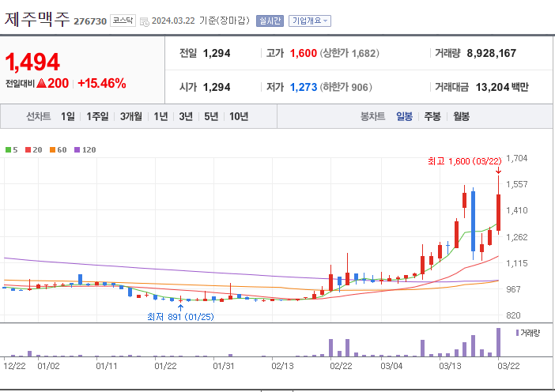Click the purple 120-day moving average swatch

tap(77, 150)
